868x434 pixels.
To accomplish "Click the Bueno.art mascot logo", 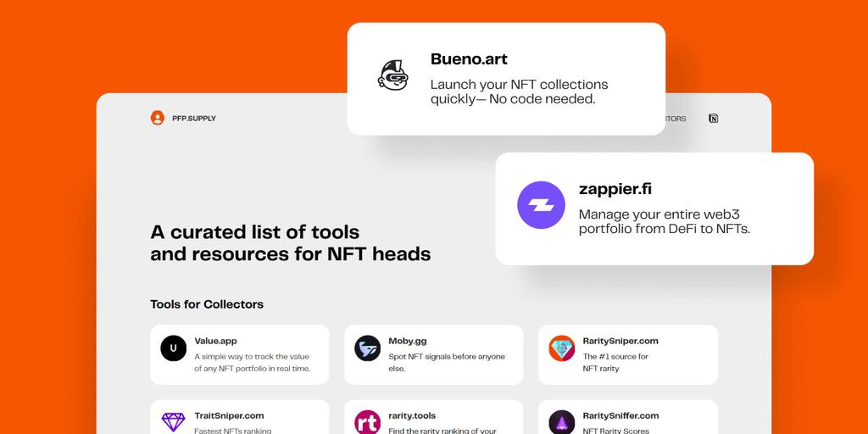I will coord(393,75).
